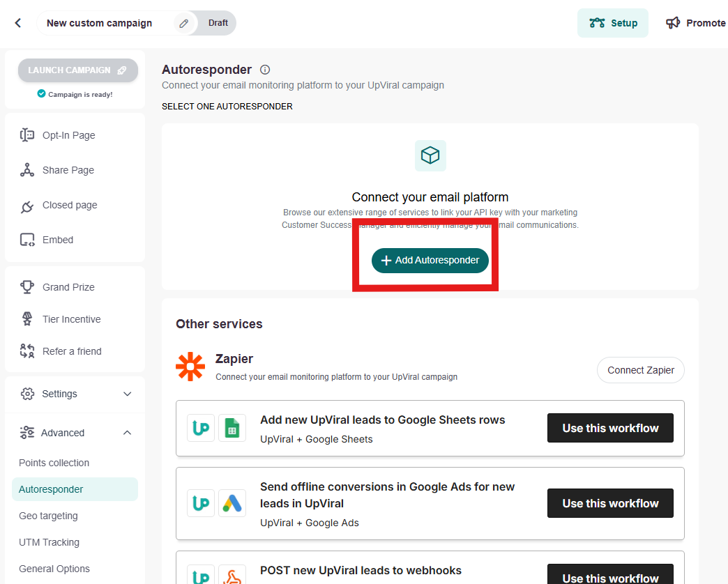Click the Refer a friend icon
Screen dimensions: 728x584
click(x=27, y=351)
